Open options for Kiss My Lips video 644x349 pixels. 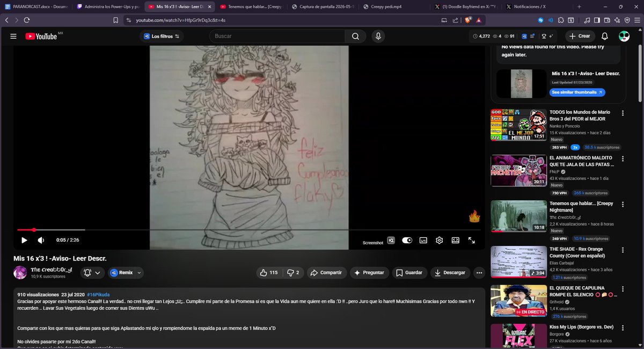tap(623, 327)
